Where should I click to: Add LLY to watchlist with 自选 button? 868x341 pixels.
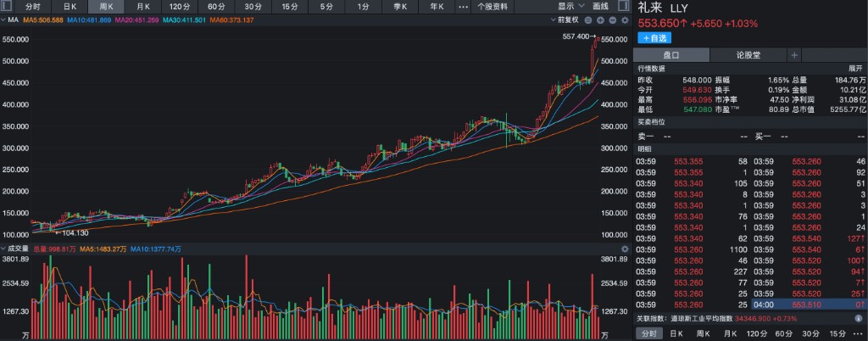point(654,37)
